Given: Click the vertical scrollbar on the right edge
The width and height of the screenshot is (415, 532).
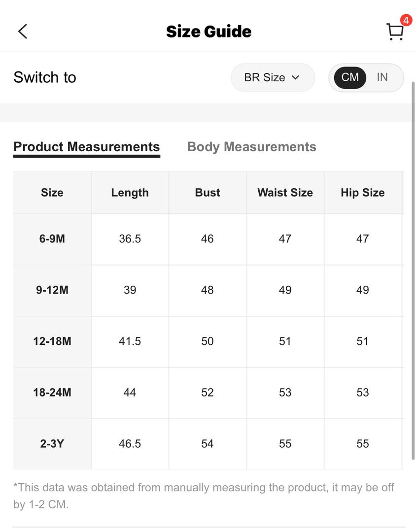Looking at the screenshot, I should coord(413,270).
